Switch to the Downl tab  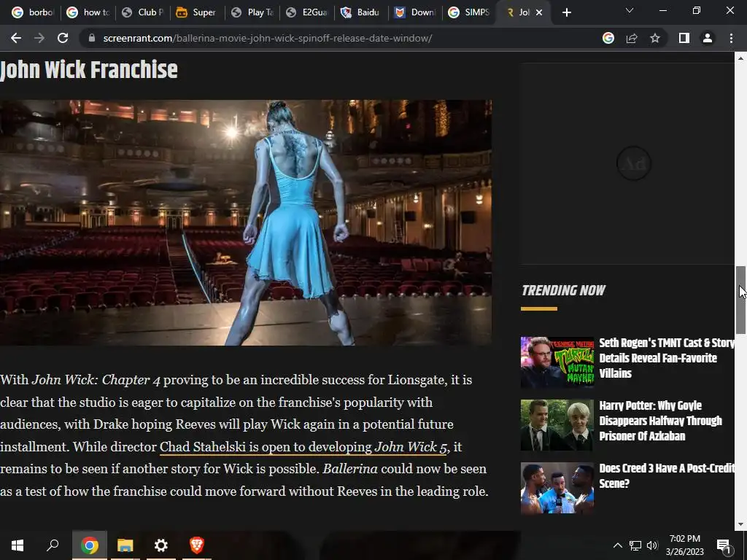(416, 12)
